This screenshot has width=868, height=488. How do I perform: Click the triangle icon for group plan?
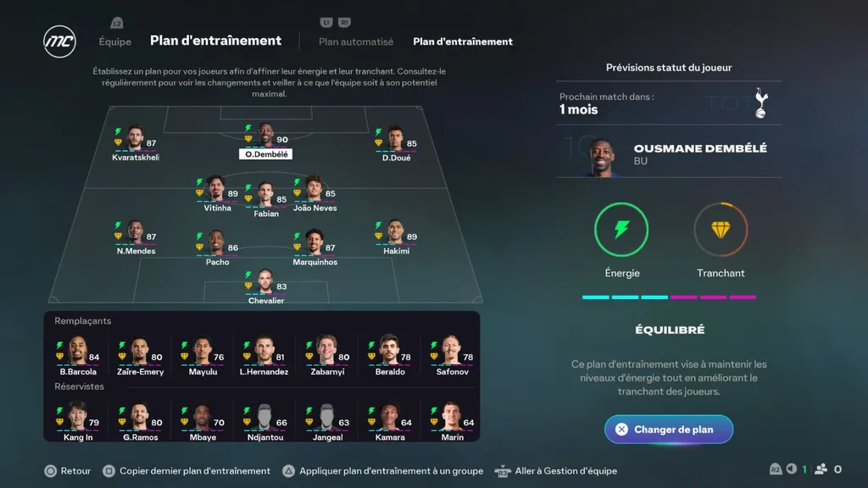(288, 471)
